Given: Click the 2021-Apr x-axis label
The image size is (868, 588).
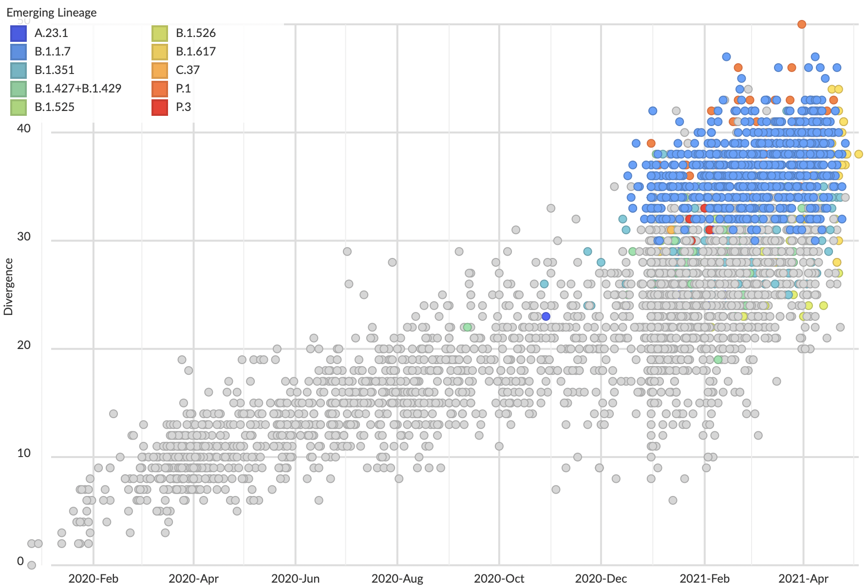Looking at the screenshot, I should [x=803, y=578].
